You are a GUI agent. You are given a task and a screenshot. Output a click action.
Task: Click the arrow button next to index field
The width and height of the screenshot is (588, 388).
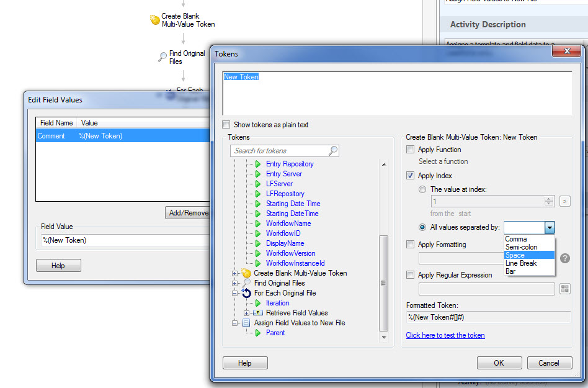click(x=564, y=201)
